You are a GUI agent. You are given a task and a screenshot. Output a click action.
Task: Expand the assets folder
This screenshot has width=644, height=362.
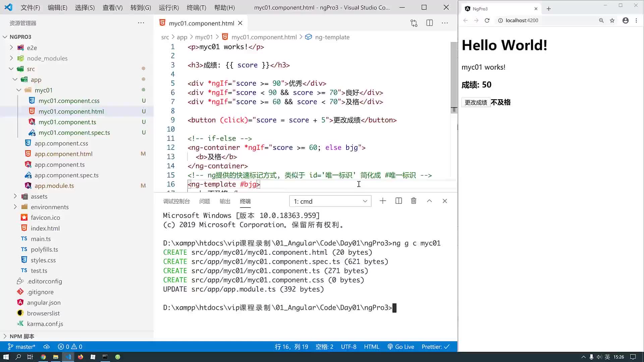15,196
